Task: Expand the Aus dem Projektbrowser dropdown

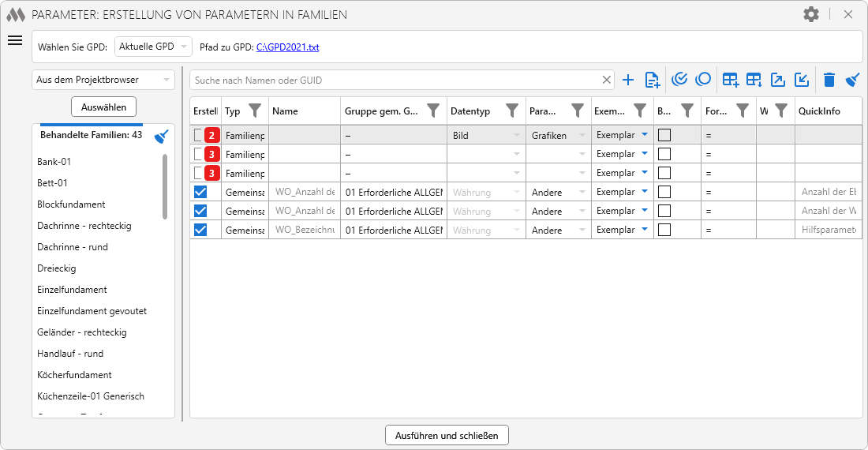Action: 103,80
